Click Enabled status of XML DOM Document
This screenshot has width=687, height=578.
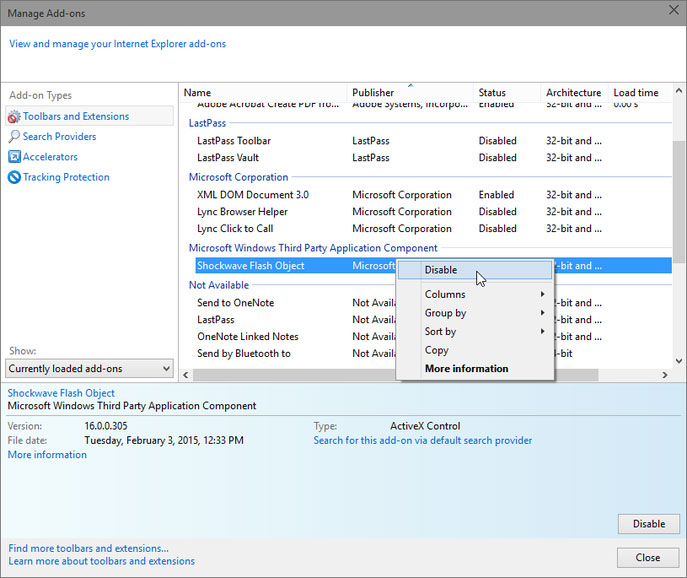coord(496,195)
